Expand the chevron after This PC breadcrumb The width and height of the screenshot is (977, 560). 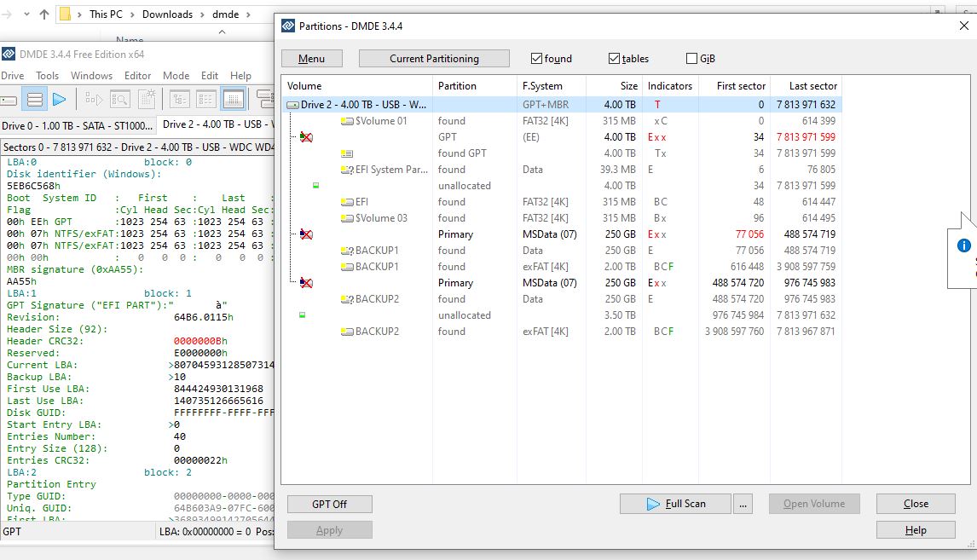132,14
